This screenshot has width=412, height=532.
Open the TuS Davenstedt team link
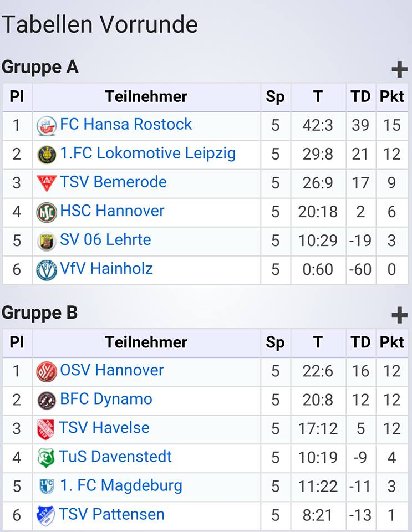[115, 456]
